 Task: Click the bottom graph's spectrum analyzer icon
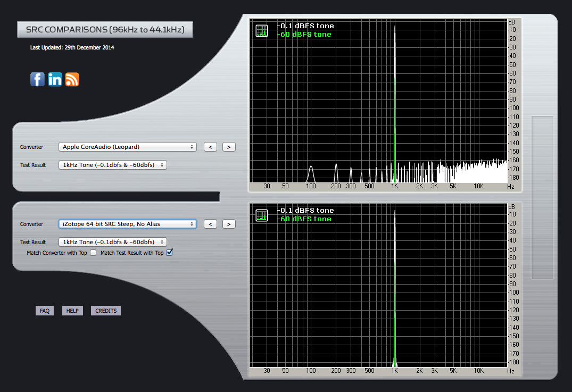click(x=262, y=215)
